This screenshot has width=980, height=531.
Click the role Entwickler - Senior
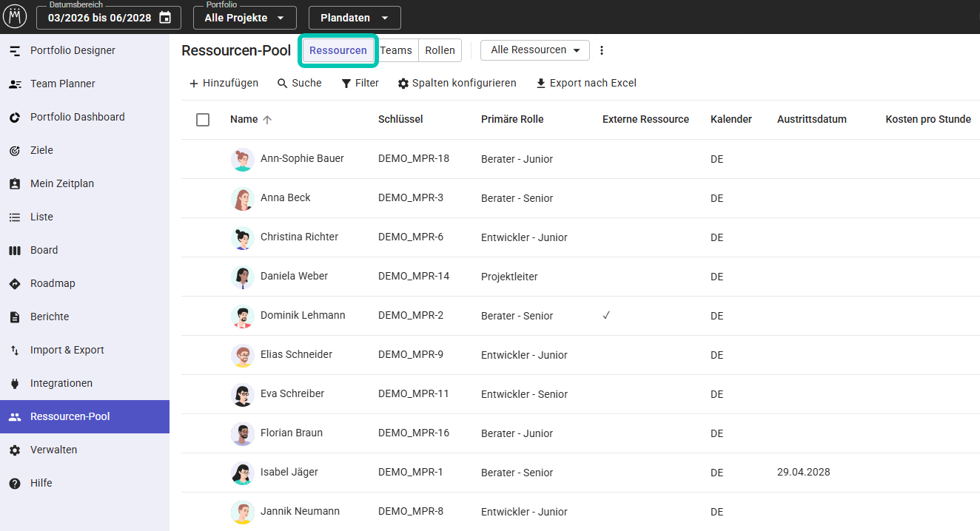[x=524, y=395]
